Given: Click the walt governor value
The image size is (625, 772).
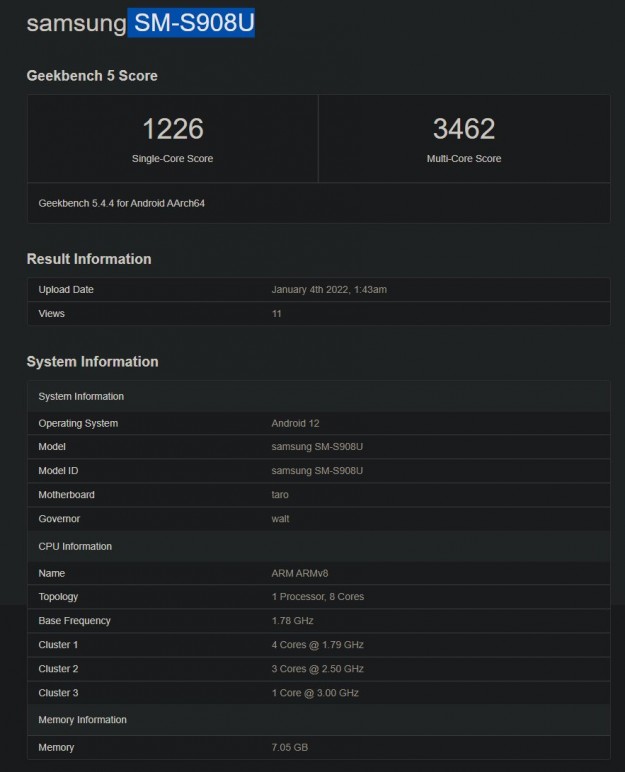Looking at the screenshot, I should point(281,519).
